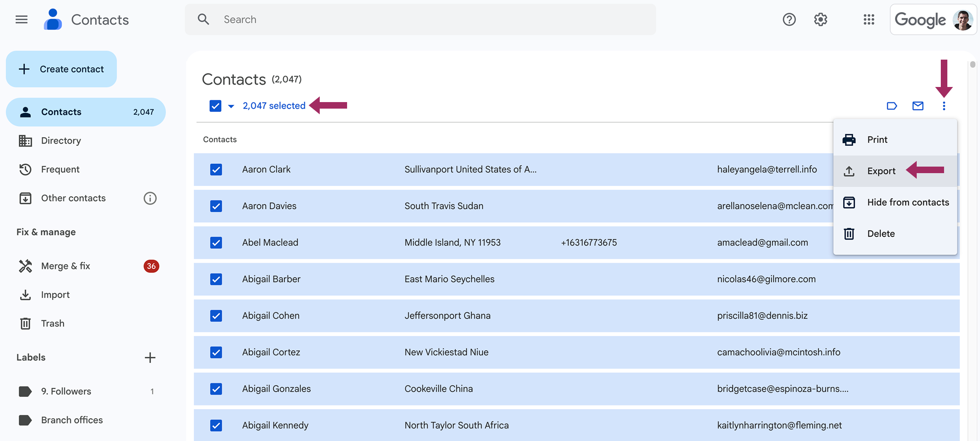Click the 2,047 selected link

(x=274, y=105)
